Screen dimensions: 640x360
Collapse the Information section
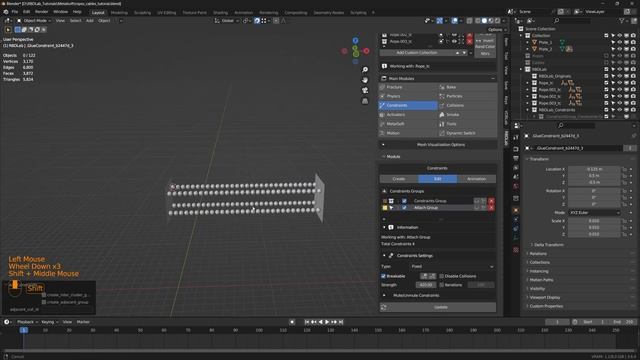[384, 227]
